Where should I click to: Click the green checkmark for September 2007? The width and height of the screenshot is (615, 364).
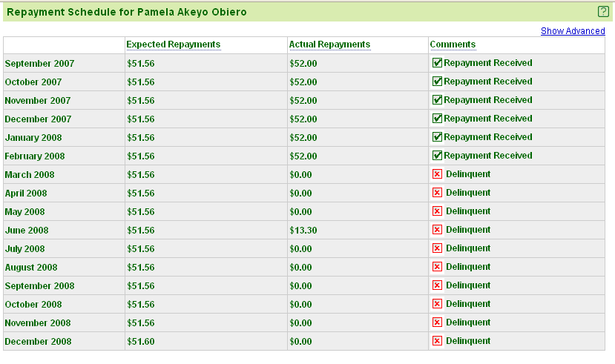(x=437, y=63)
